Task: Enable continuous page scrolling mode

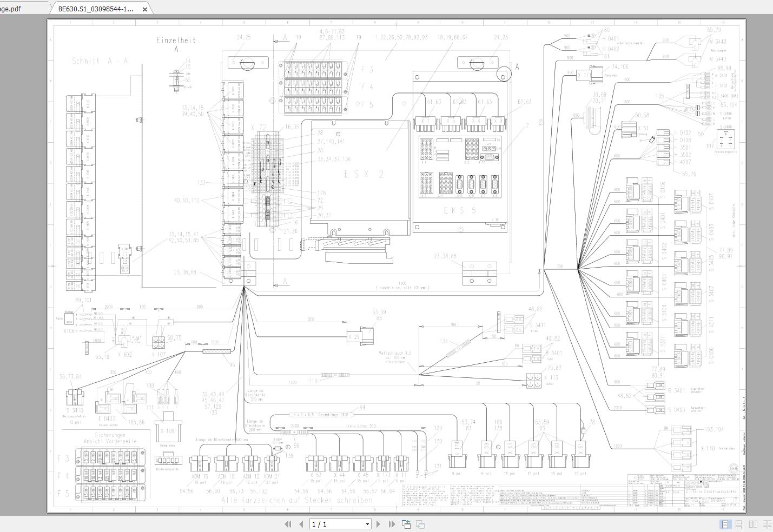Action: (738, 524)
